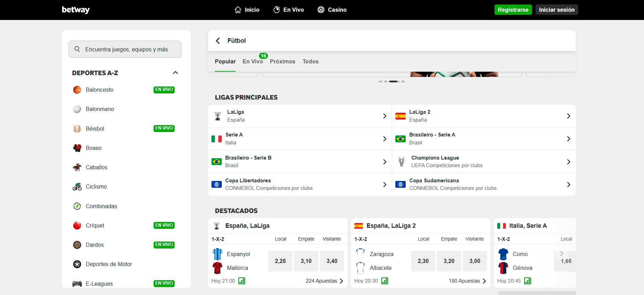Viewport: 644px width, 295px height.
Task: Select the Baloncesto basketball icon
Action: (77, 90)
